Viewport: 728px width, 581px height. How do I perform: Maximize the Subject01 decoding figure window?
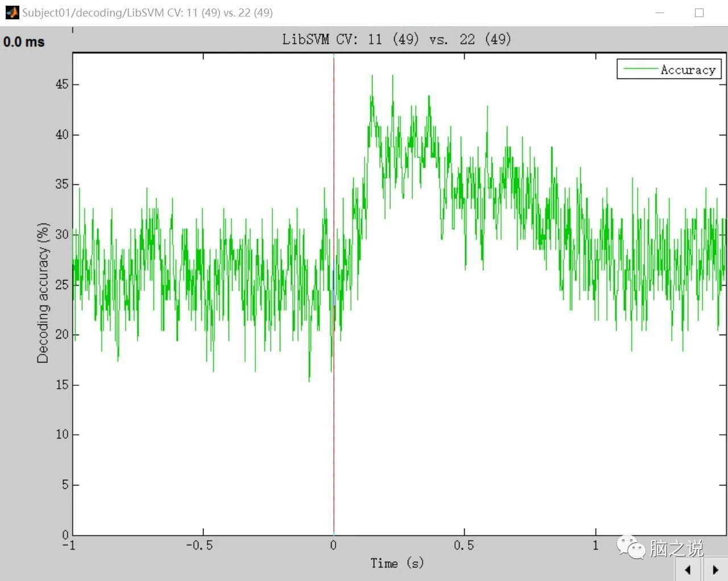(700, 13)
